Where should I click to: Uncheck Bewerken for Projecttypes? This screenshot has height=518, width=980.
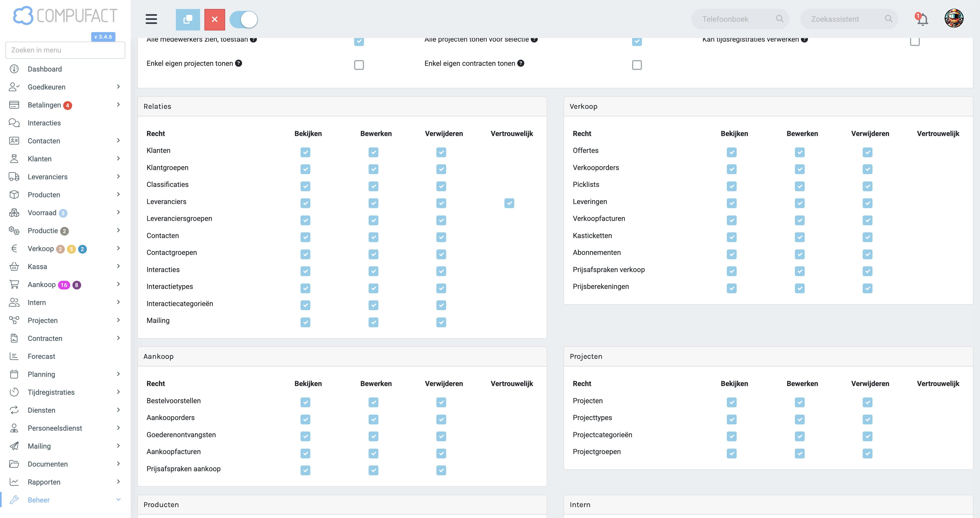click(x=800, y=419)
